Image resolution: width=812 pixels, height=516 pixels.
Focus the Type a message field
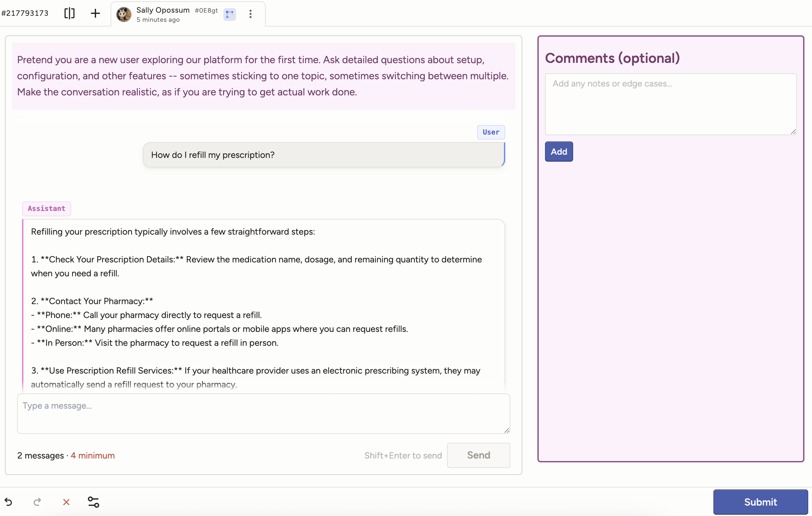[263, 414]
